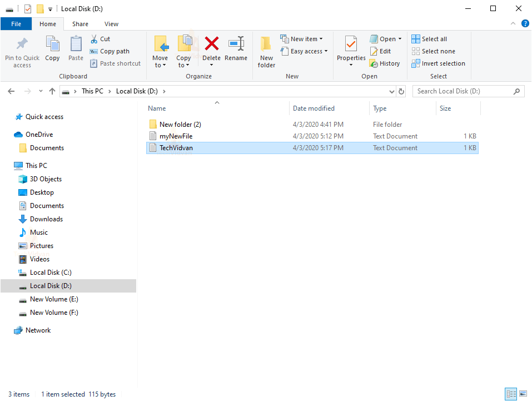
Task: Open the Share ribbon tab
Action: click(x=80, y=24)
